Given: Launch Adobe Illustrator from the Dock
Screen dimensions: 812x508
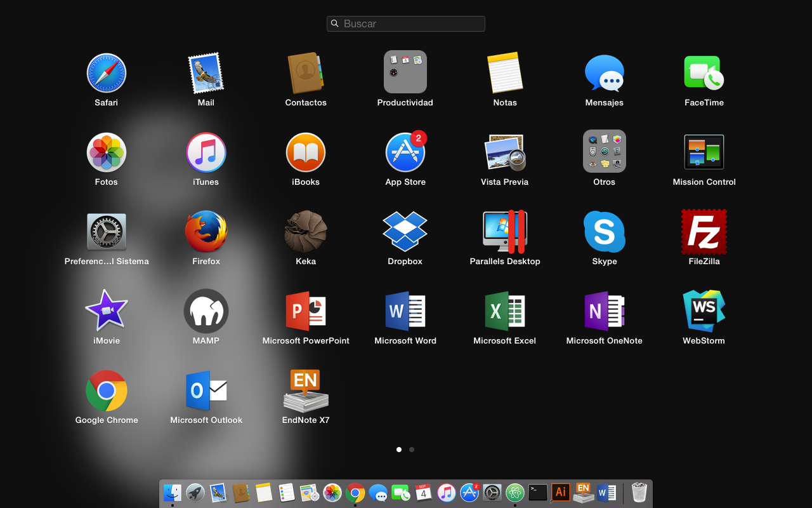Looking at the screenshot, I should [561, 493].
